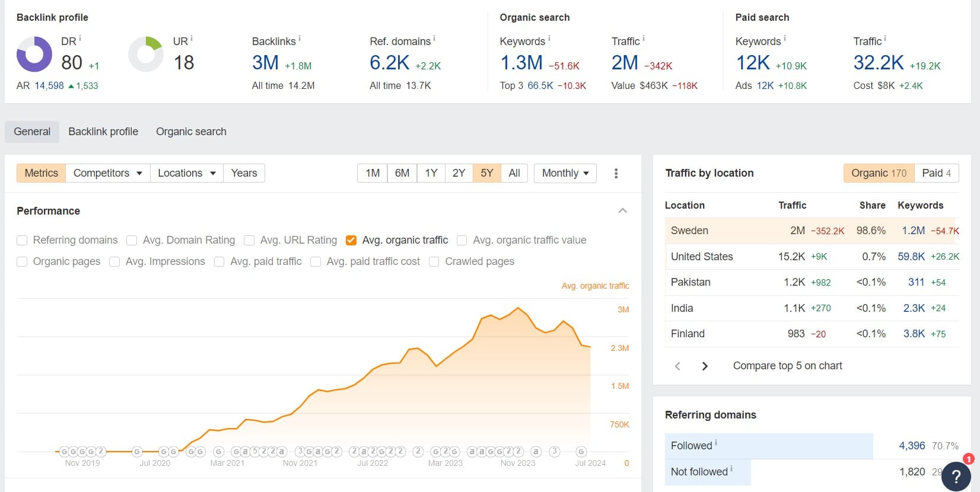Enable the Referring domains checkbox
Viewport: 980px width, 492px height.
point(22,240)
